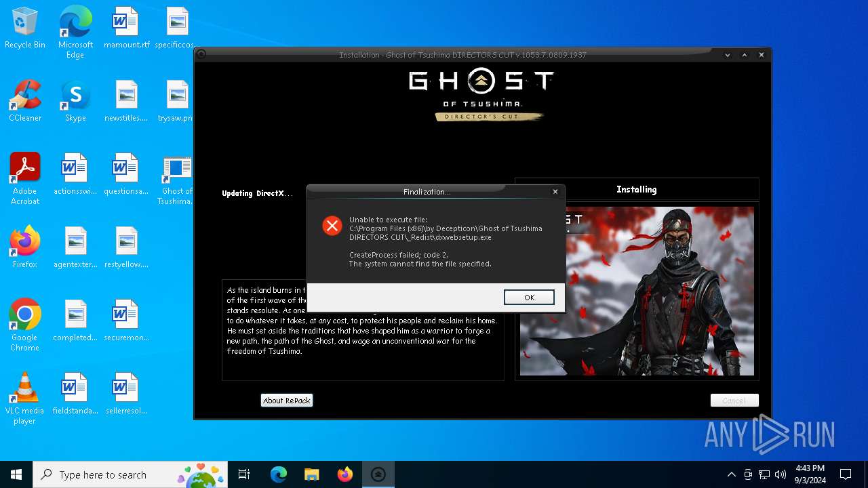Select the actionsswi Word document icon
The width and height of the screenshot is (868, 488).
click(75, 175)
